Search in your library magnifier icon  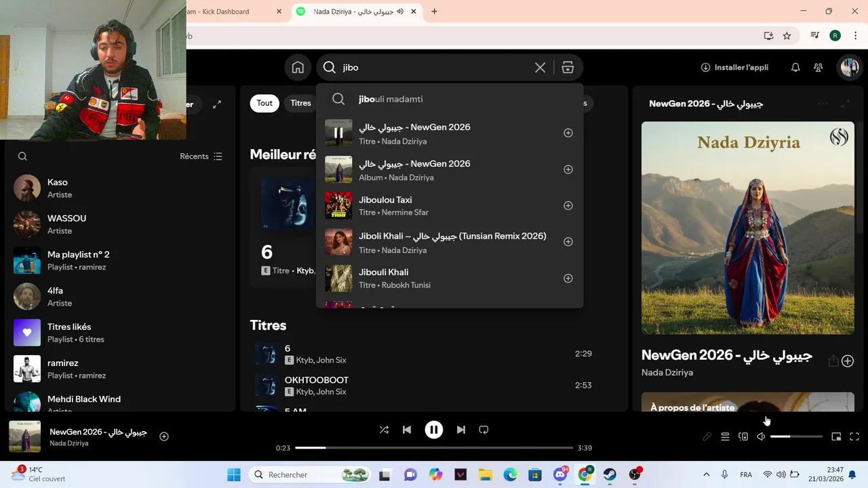click(22, 156)
